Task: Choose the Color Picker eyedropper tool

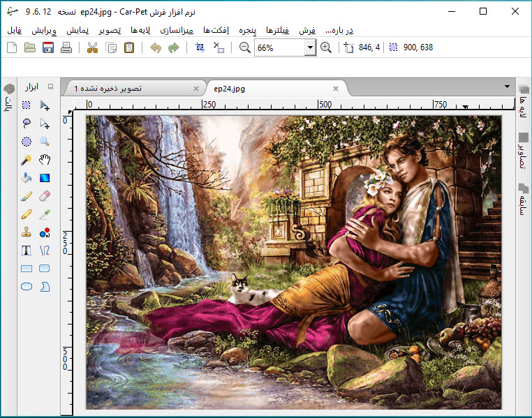Action: (x=45, y=214)
